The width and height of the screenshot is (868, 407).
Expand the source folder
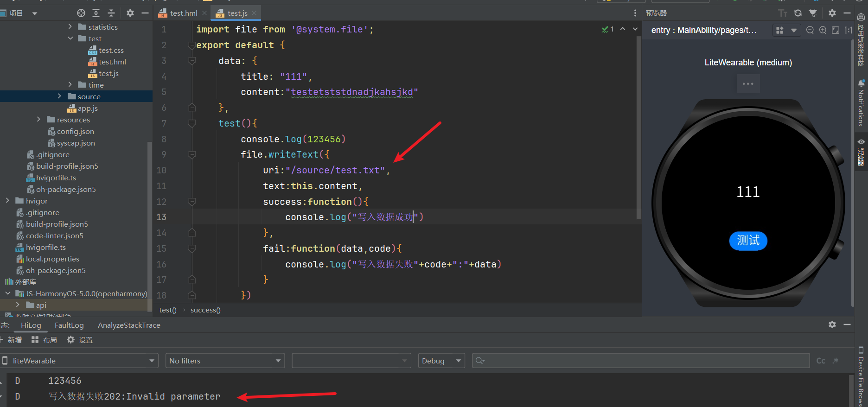[x=59, y=96]
